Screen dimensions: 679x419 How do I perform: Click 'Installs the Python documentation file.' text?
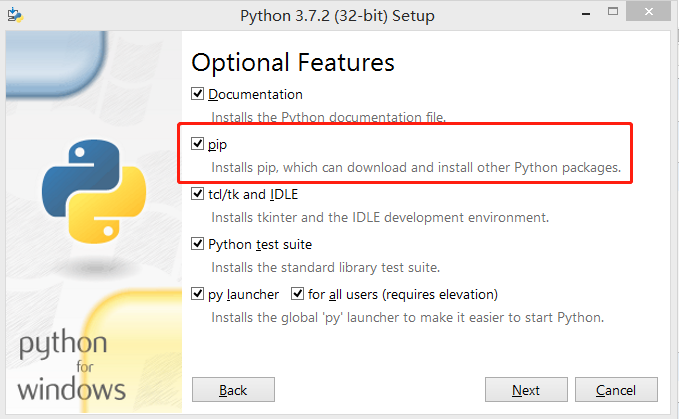coord(329,117)
